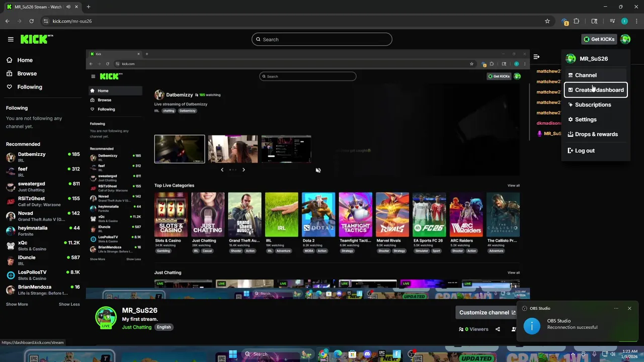This screenshot has height=362, width=644.
Task: Open a new browser tab with plus
Action: tap(89, 7)
